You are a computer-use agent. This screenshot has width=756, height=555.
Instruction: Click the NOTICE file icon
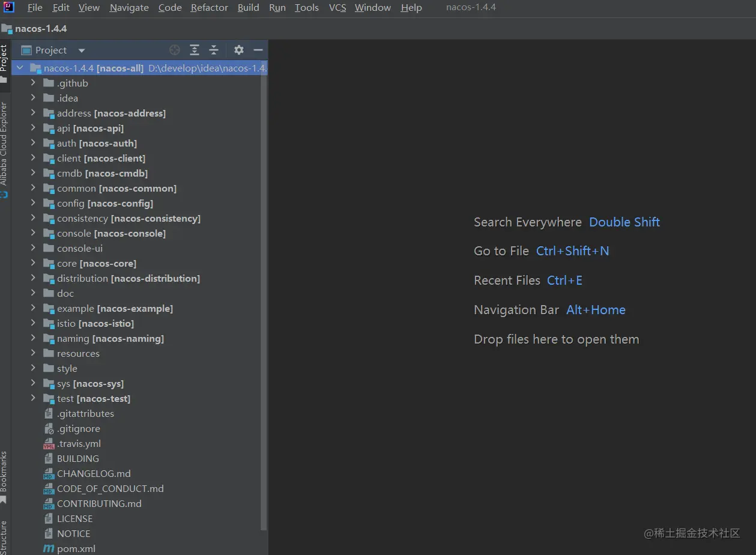(x=49, y=533)
